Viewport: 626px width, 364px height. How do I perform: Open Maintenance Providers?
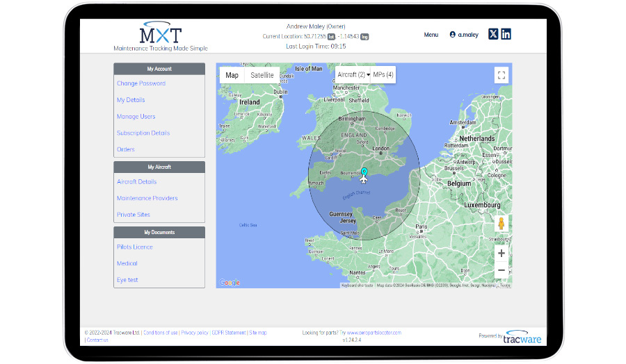[147, 198]
